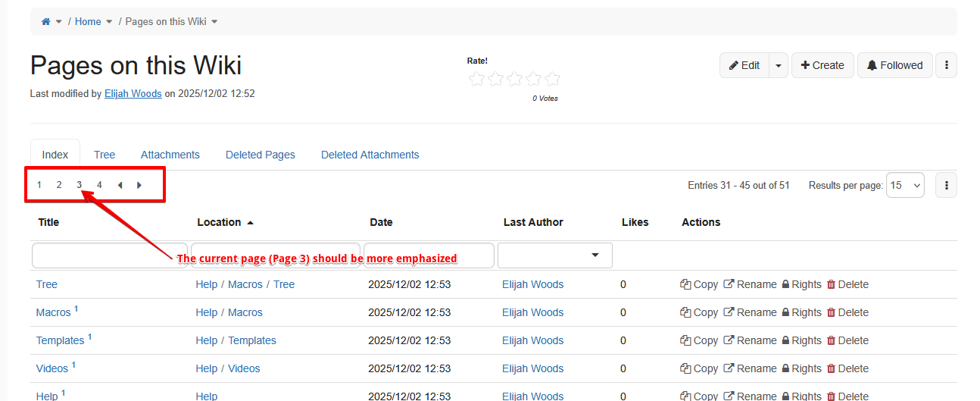Switch to the Deleted Pages tab
Screen dimensions: 980x401
[261, 155]
